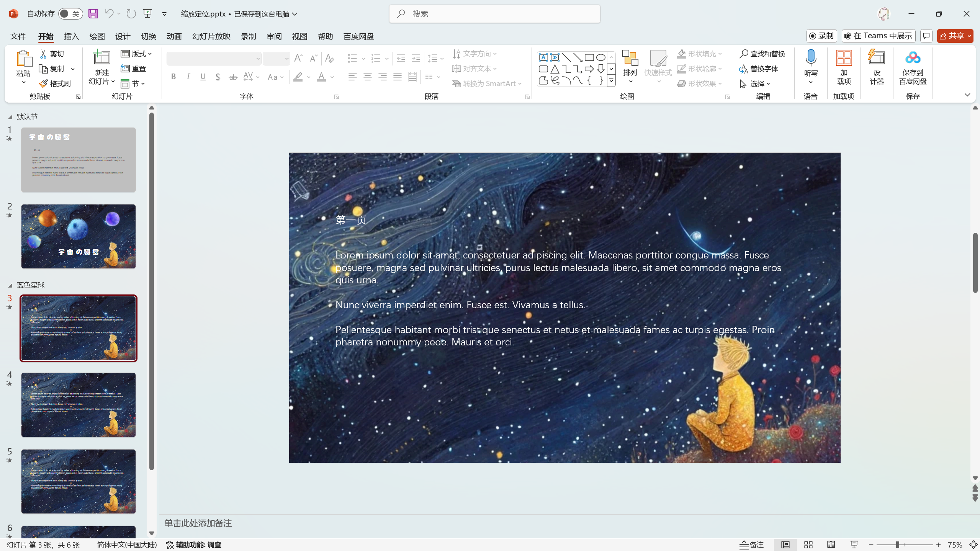
Task: Open font size combo box
Action: [276, 59]
